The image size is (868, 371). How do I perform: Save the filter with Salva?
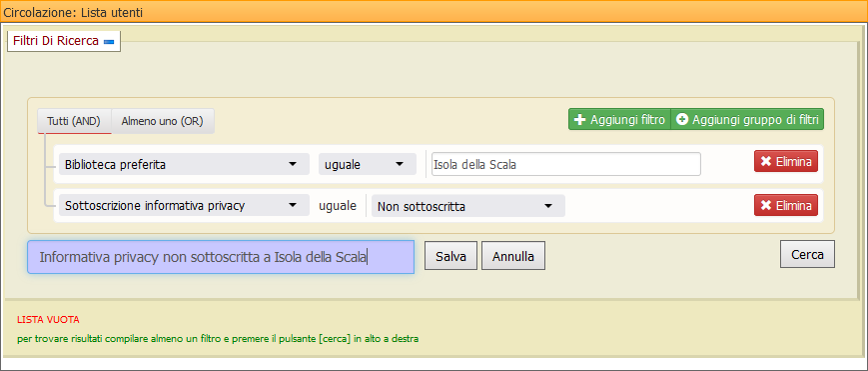click(x=450, y=256)
